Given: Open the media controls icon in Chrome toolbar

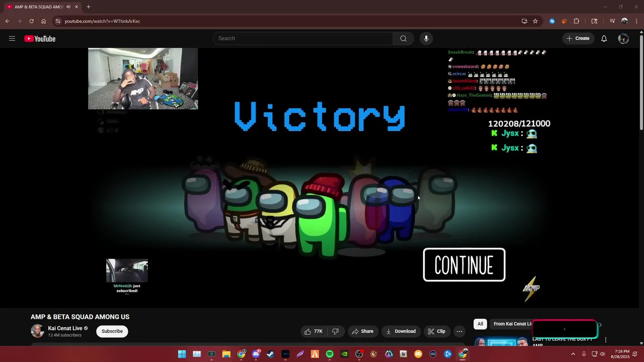Looking at the screenshot, I should [x=612, y=21].
